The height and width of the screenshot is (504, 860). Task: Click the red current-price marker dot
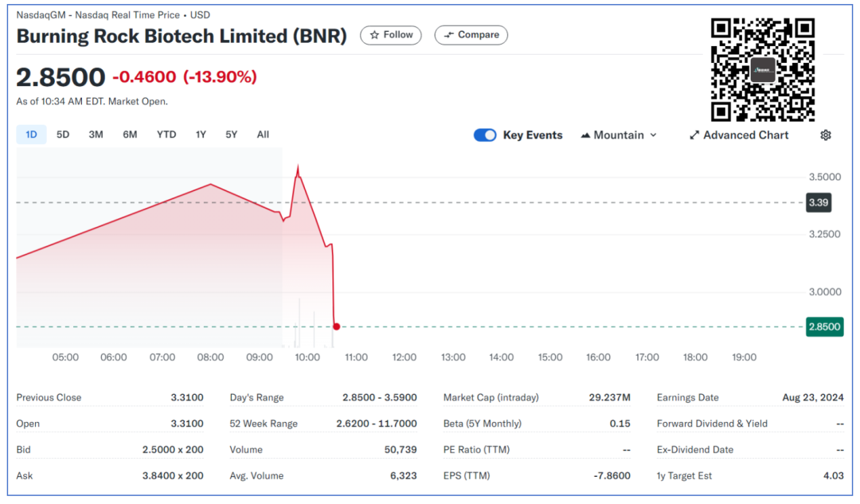pyautogui.click(x=337, y=326)
